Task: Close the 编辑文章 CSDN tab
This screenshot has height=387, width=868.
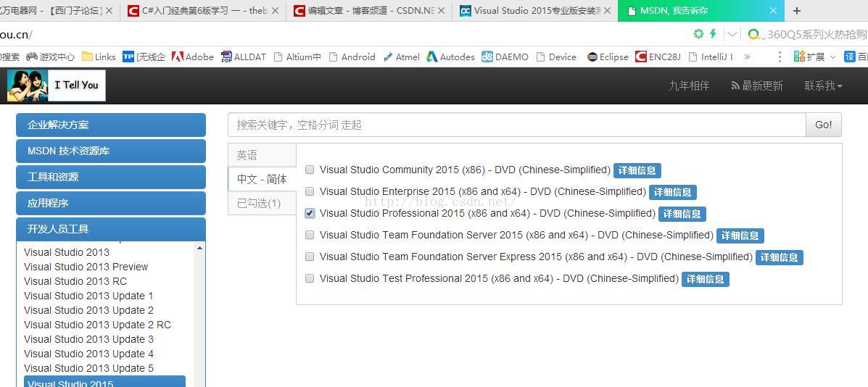Action: click(x=441, y=10)
